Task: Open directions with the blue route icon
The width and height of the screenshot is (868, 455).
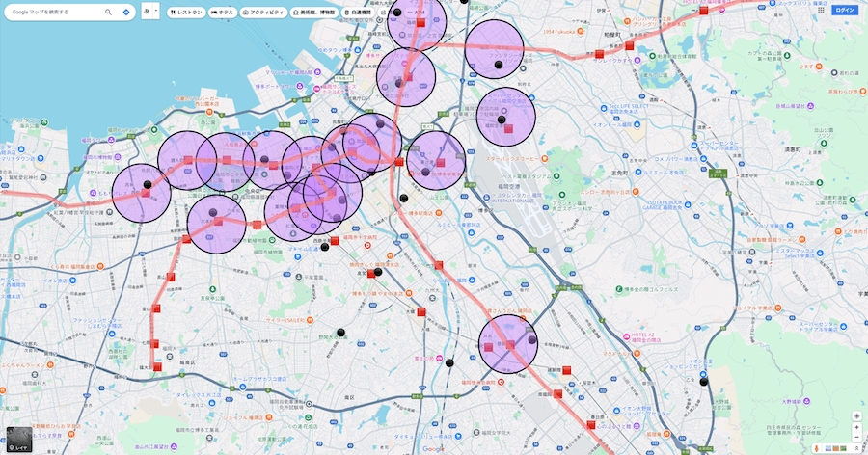Action: coord(126,13)
